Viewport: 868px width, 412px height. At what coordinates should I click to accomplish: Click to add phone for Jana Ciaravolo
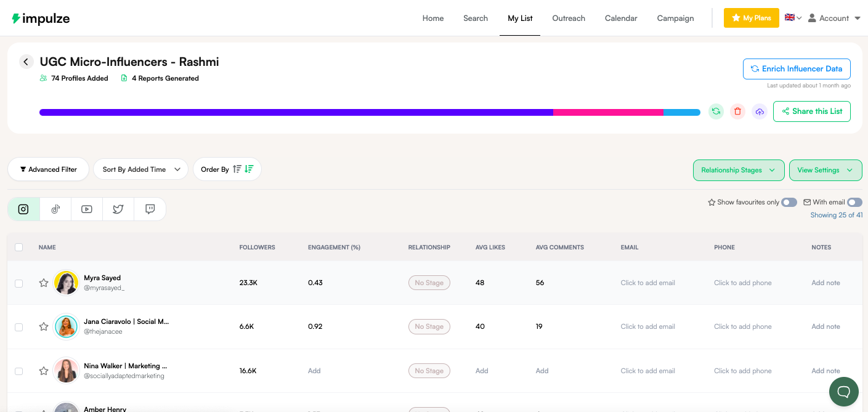point(742,326)
